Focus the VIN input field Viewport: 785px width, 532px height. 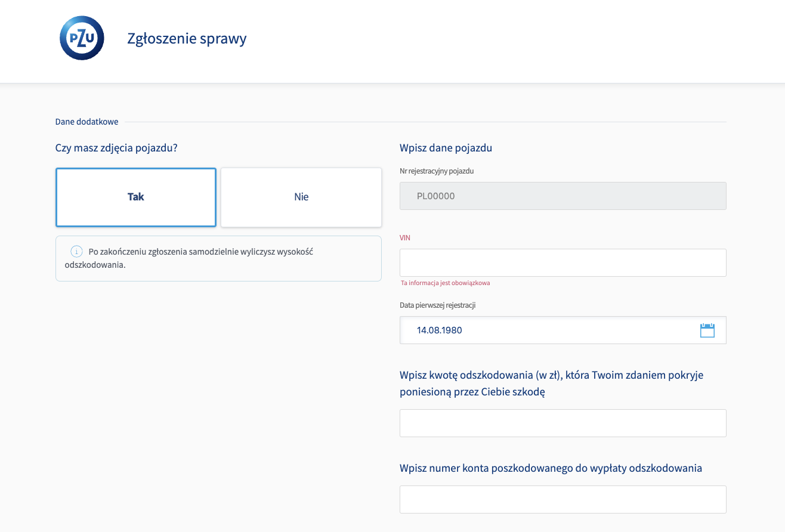point(563,262)
